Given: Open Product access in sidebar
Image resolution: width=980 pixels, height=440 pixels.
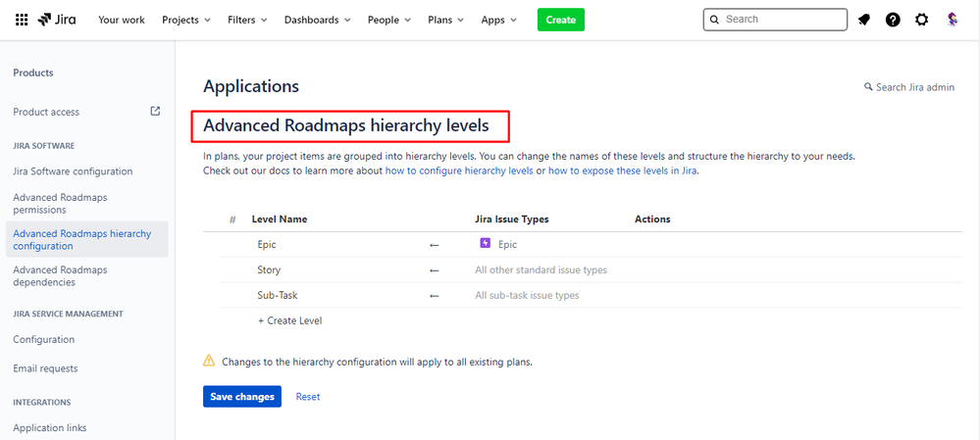Looking at the screenshot, I should pyautogui.click(x=46, y=112).
